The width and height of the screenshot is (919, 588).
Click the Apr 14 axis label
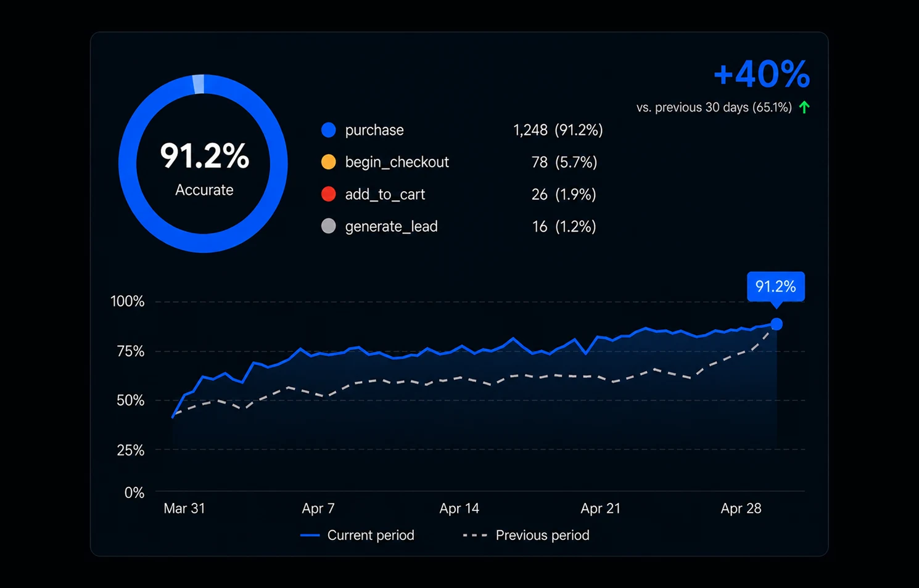click(x=459, y=508)
